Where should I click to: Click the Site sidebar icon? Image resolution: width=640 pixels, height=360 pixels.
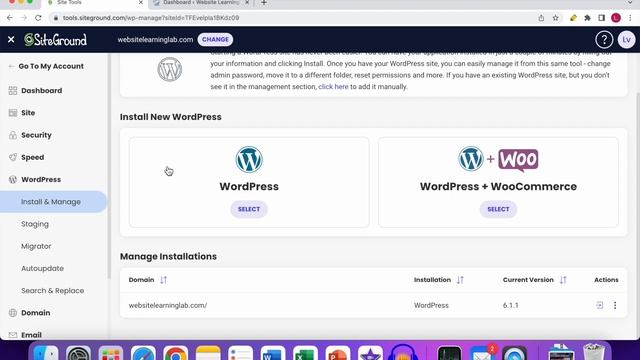tap(13, 113)
